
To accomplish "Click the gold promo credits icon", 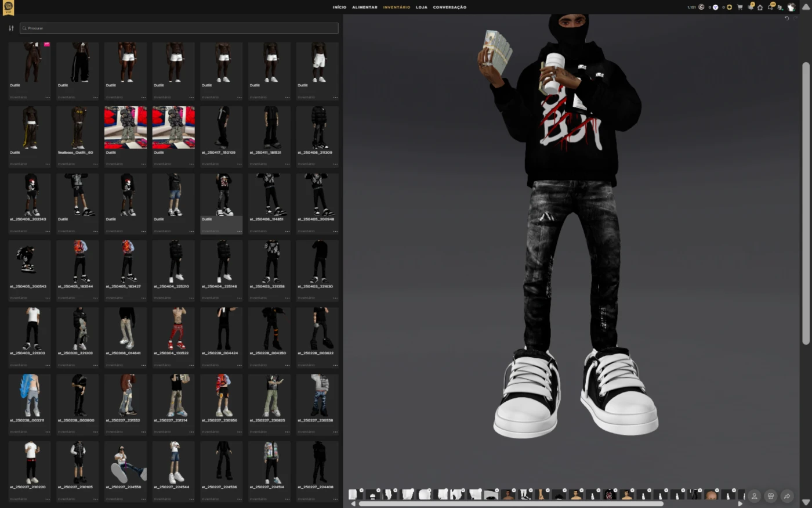I will 729,7.
